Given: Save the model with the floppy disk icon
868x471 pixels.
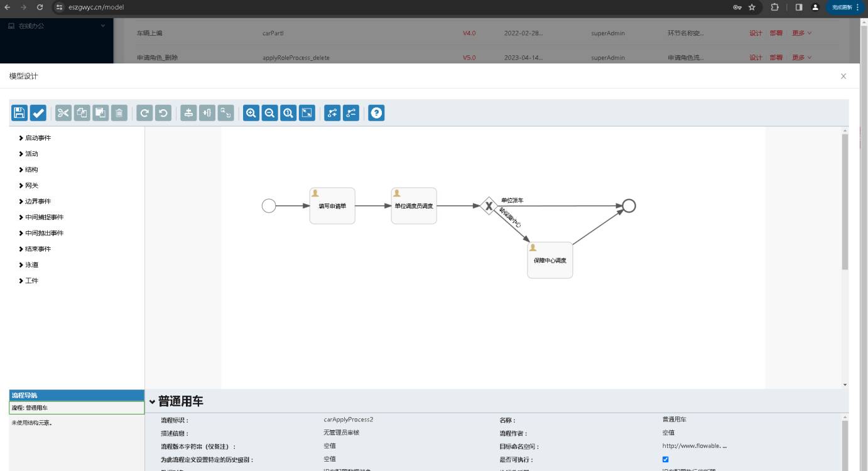Looking at the screenshot, I should (x=19, y=113).
